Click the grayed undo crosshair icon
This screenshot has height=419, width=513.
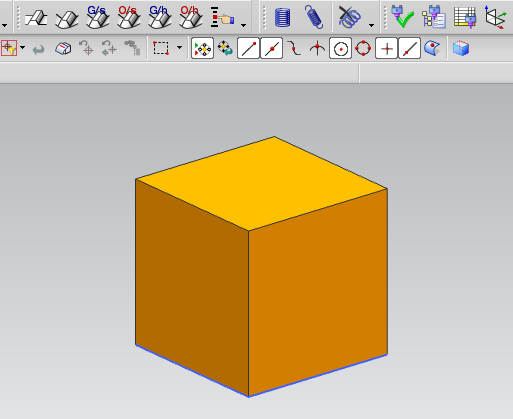pos(86,48)
